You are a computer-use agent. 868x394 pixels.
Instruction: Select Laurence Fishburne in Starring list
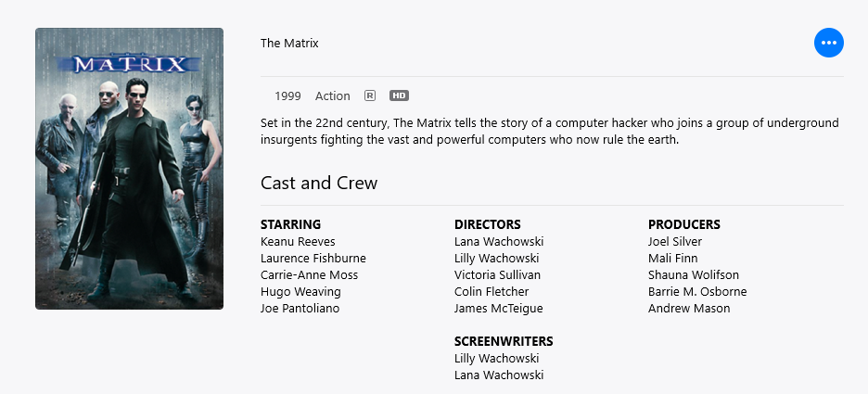(313, 259)
